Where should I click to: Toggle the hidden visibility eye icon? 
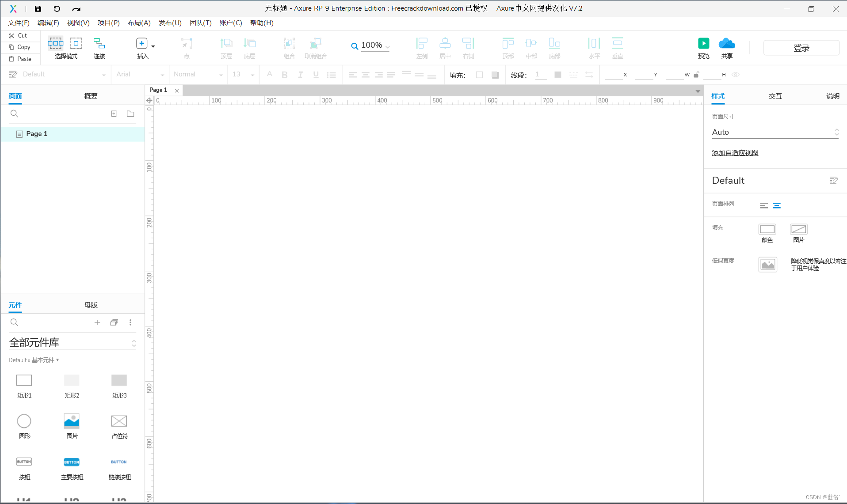click(x=736, y=75)
